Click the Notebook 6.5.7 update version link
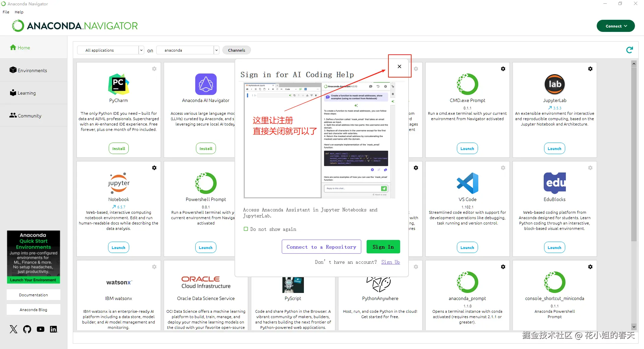 click(119, 207)
